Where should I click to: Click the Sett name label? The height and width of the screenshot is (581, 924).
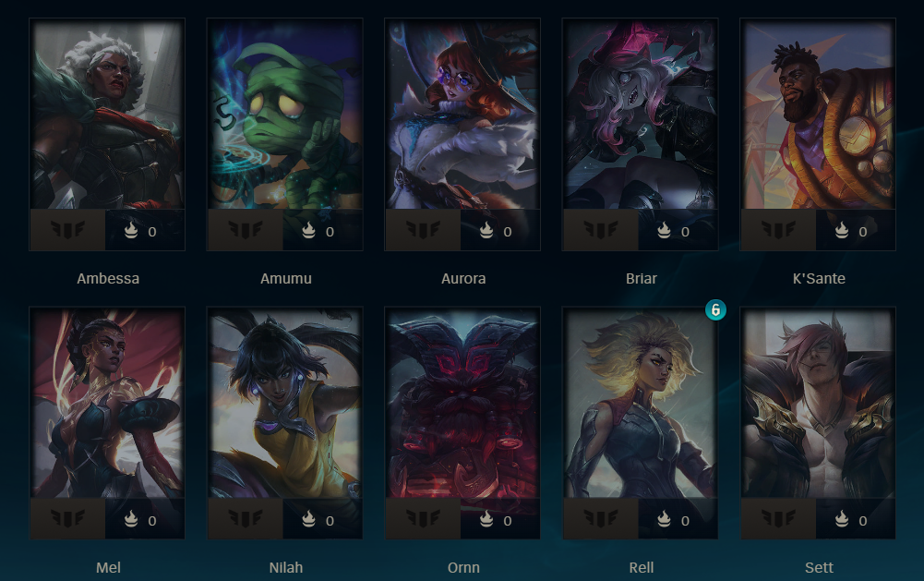(819, 567)
